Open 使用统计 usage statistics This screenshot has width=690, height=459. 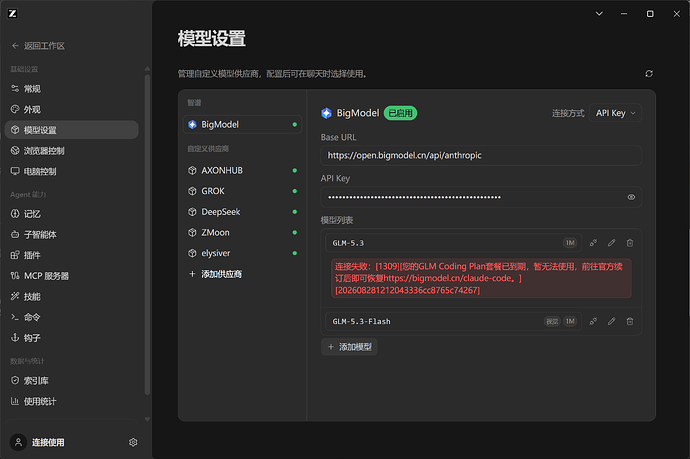click(x=71, y=401)
